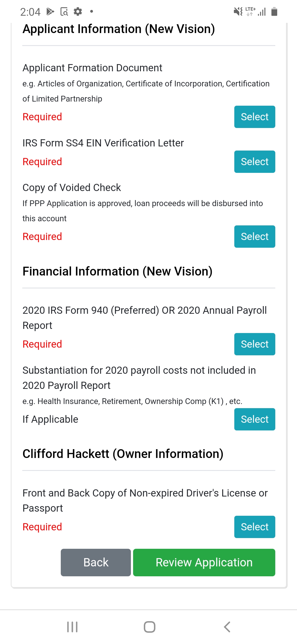Tap the Android back navigation arrow

pyautogui.click(x=227, y=627)
